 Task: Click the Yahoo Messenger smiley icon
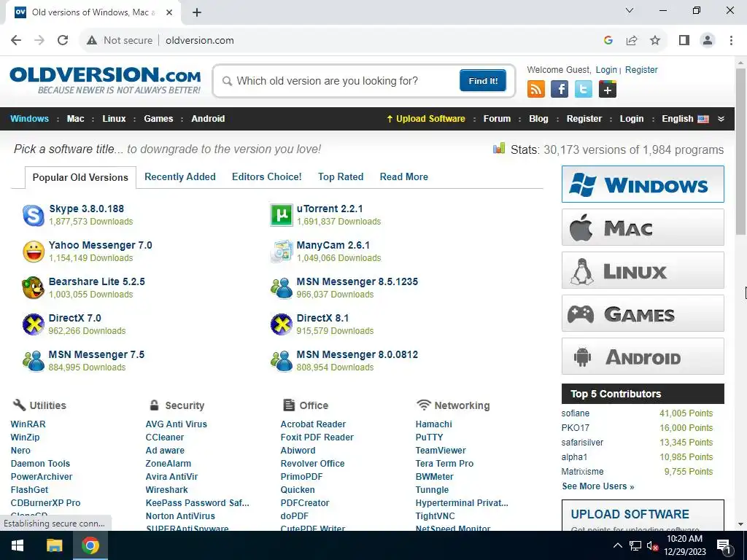[34, 252]
